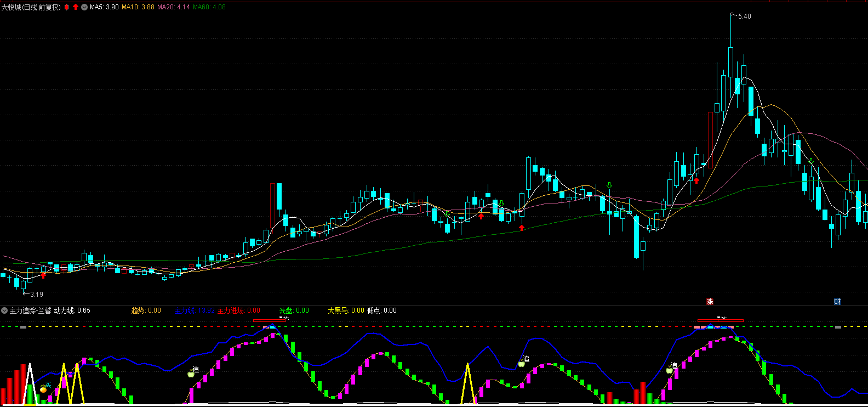This screenshot has width=868, height=407.
Task: Select the MA10: 3.88 label
Action: (x=138, y=7)
